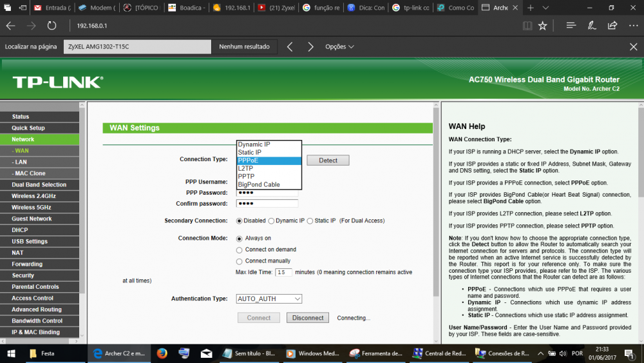Open Firefox from the taskbar
The width and height of the screenshot is (644, 363).
click(162, 353)
